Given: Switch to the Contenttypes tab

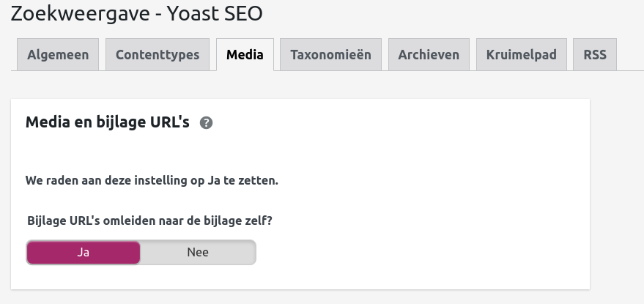Looking at the screenshot, I should click(x=158, y=55).
